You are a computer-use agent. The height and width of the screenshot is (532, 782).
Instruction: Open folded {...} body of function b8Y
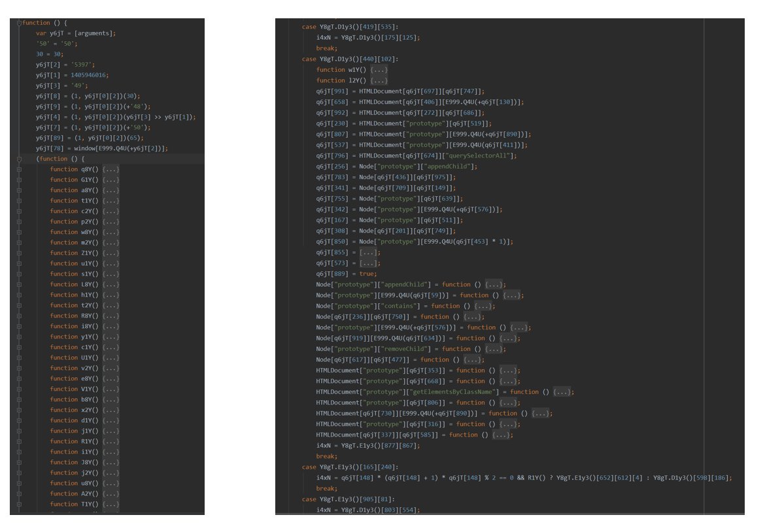click(110, 400)
